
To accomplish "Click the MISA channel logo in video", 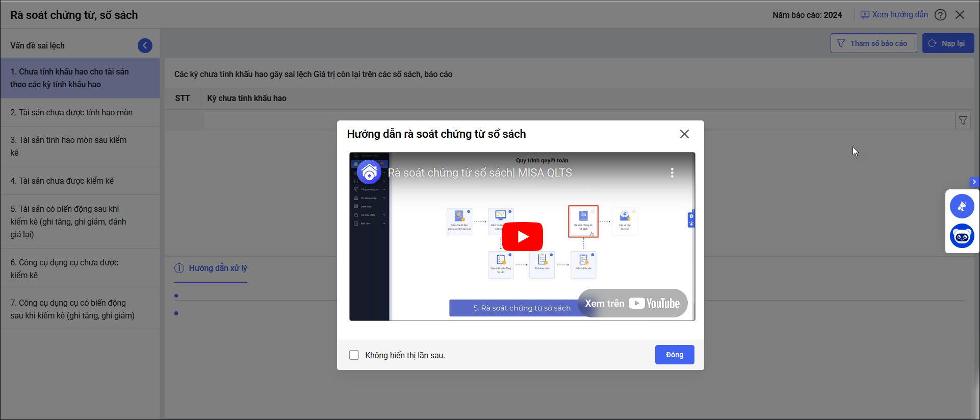I will coord(369,172).
